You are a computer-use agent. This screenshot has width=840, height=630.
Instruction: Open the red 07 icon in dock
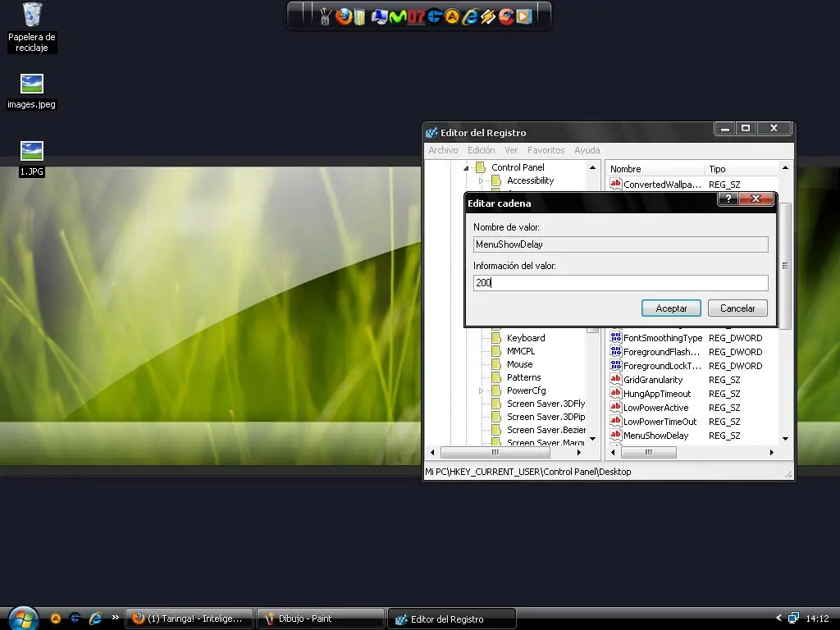(x=416, y=16)
